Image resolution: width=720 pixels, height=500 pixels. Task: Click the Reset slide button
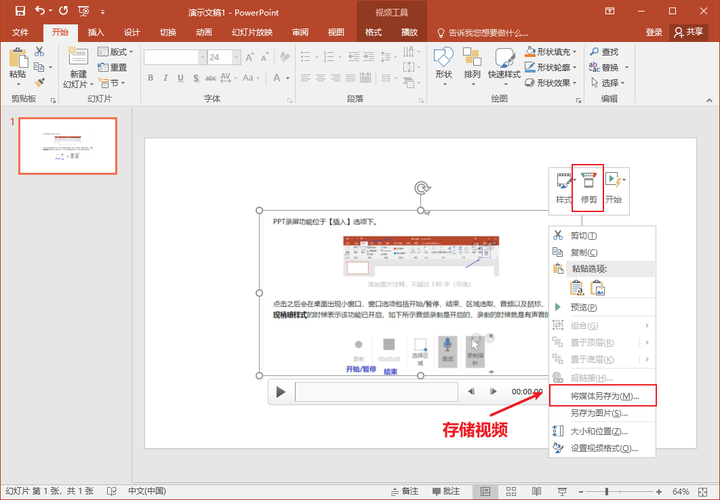(x=112, y=67)
